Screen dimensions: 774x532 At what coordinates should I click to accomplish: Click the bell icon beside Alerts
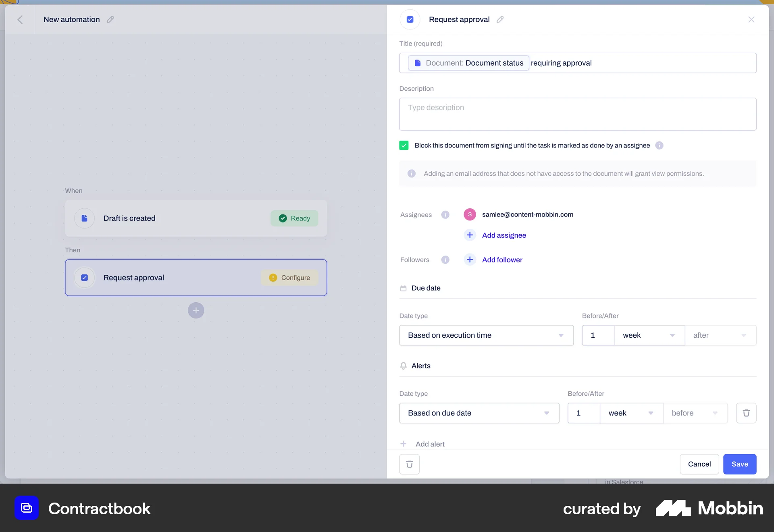pyautogui.click(x=404, y=366)
